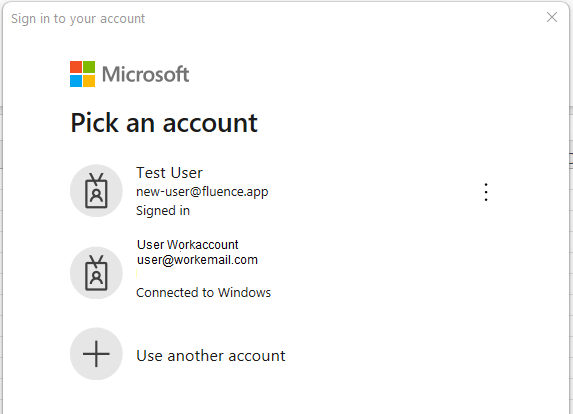
Task: Click the Sign in to your account title
Action: coord(78,19)
